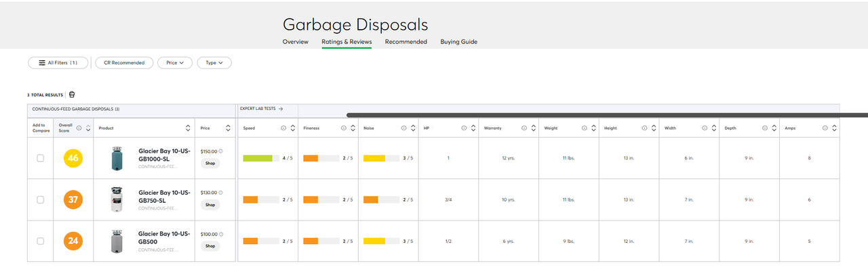Click the horizontal table scrollbar
This screenshot has height=276, width=868.
pos(607,115)
